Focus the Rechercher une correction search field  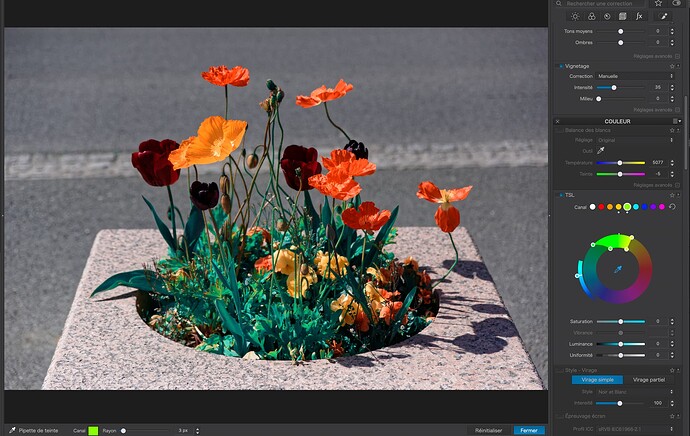click(601, 3)
